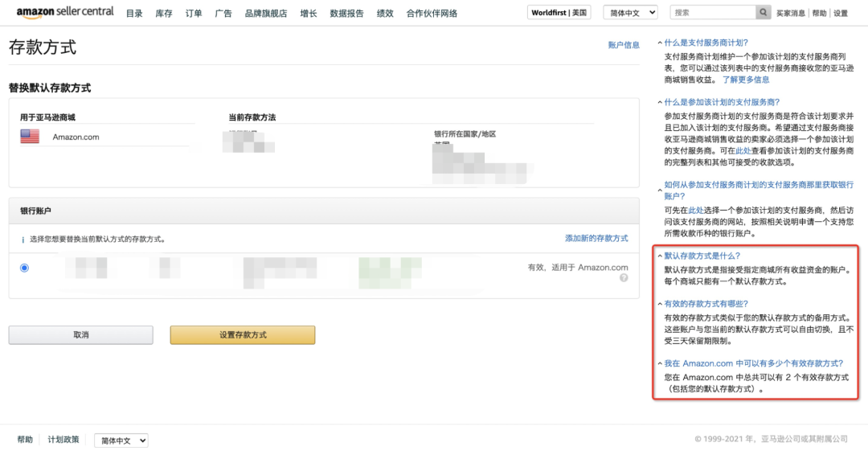Open the 增长 menu
Image resolution: width=868 pixels, height=459 pixels.
[x=309, y=14]
